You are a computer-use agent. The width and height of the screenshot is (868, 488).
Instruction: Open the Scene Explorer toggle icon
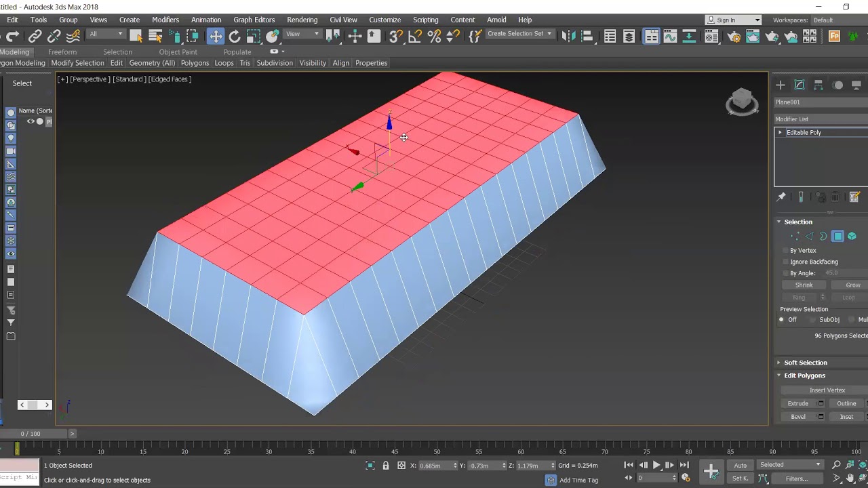click(x=610, y=36)
